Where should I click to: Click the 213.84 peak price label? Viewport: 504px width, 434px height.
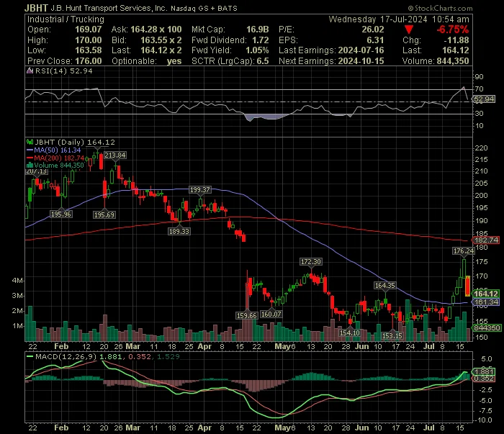(x=114, y=155)
